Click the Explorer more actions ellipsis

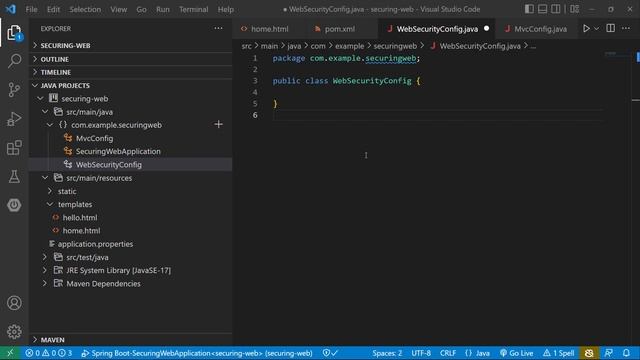tap(218, 28)
